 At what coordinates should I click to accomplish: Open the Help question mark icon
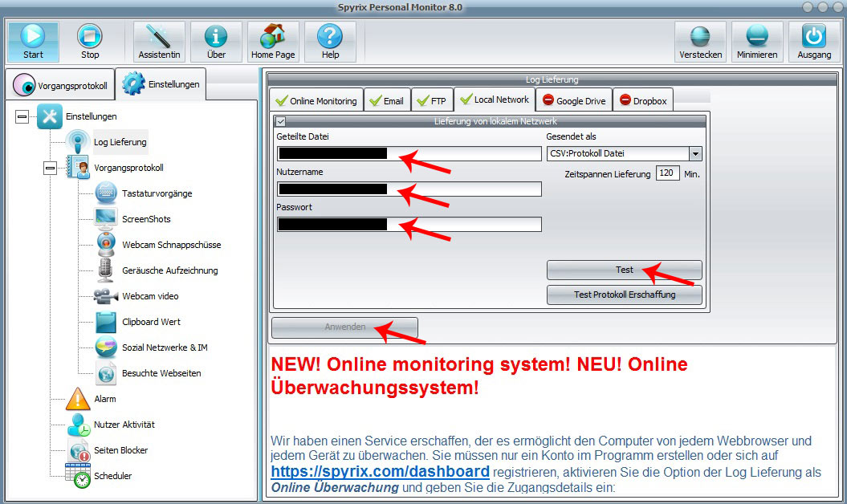coord(330,36)
